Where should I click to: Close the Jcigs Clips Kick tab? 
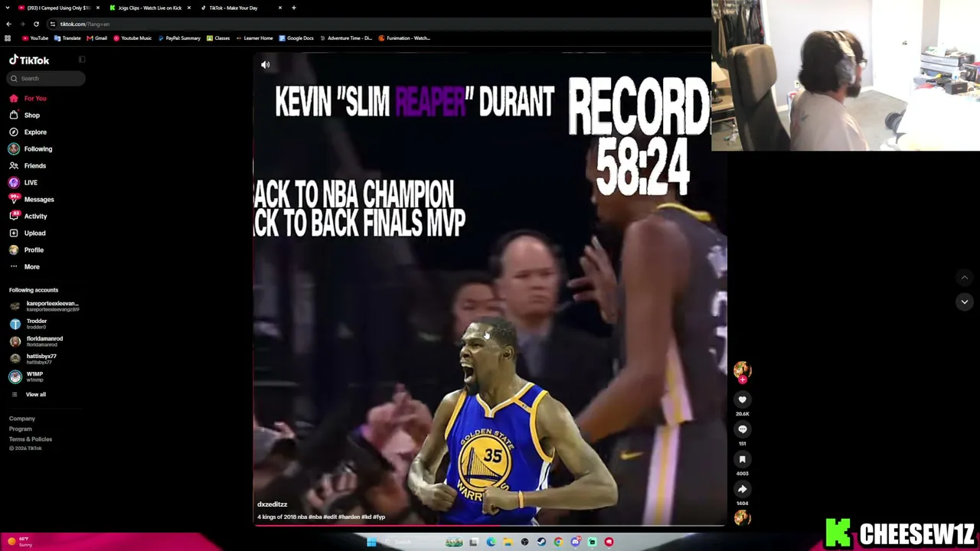189,8
